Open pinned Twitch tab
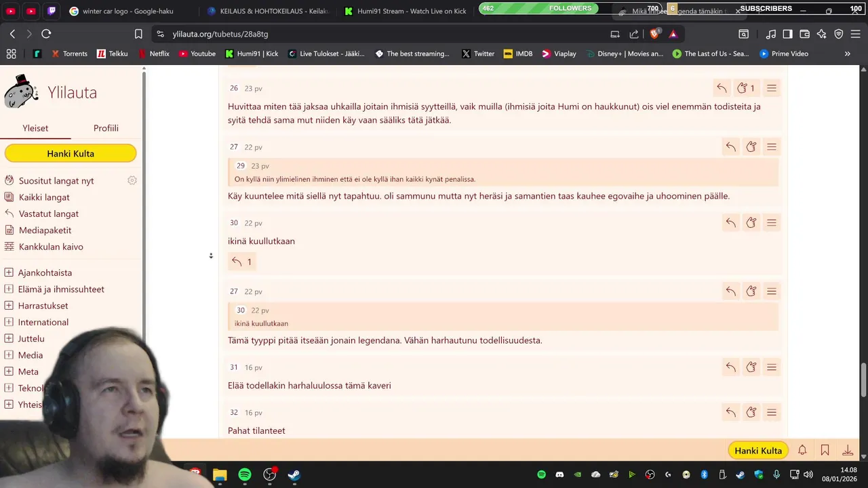This screenshot has height=488, width=868. pos(52,11)
